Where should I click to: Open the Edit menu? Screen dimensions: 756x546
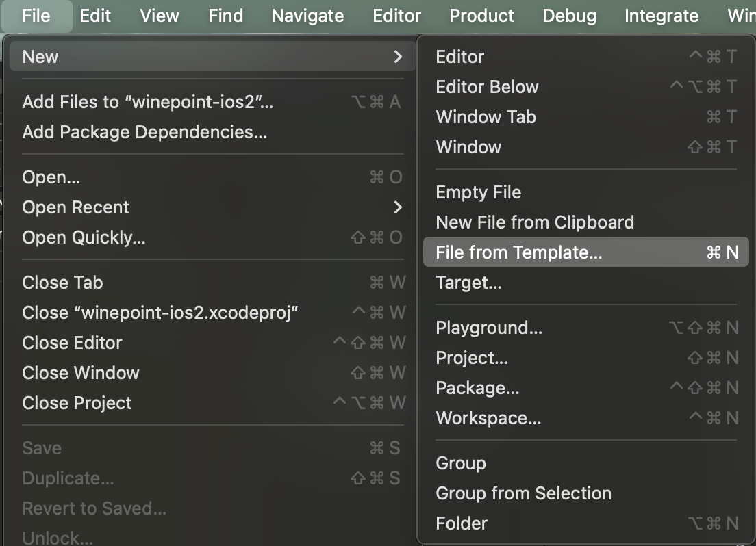tap(95, 16)
